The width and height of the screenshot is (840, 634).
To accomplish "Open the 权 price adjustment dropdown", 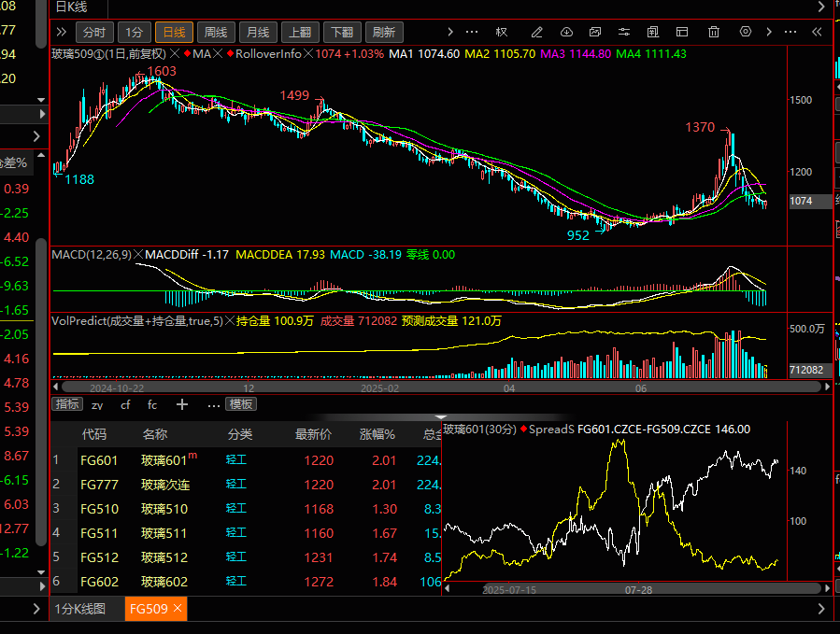I will coord(501,32).
